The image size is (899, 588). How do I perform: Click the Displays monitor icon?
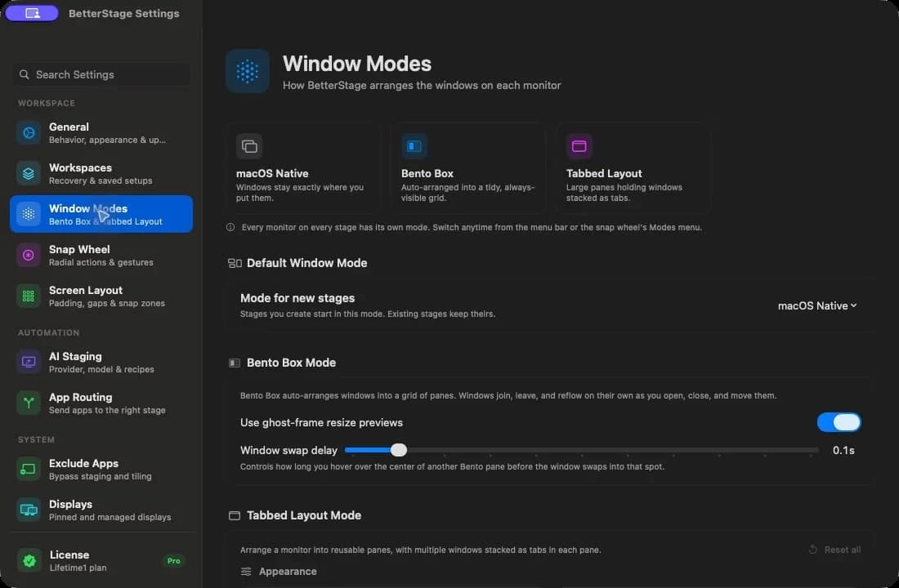pos(28,510)
